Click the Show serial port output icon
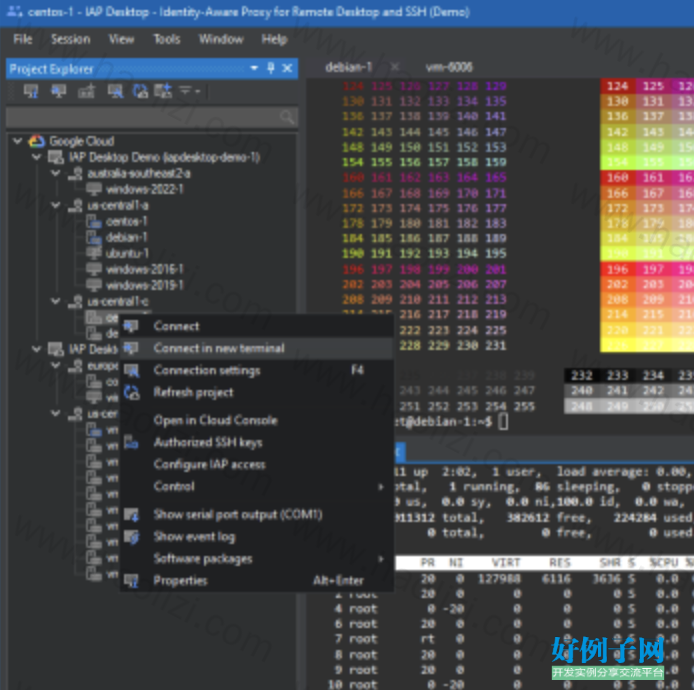694x690 pixels. point(131,514)
